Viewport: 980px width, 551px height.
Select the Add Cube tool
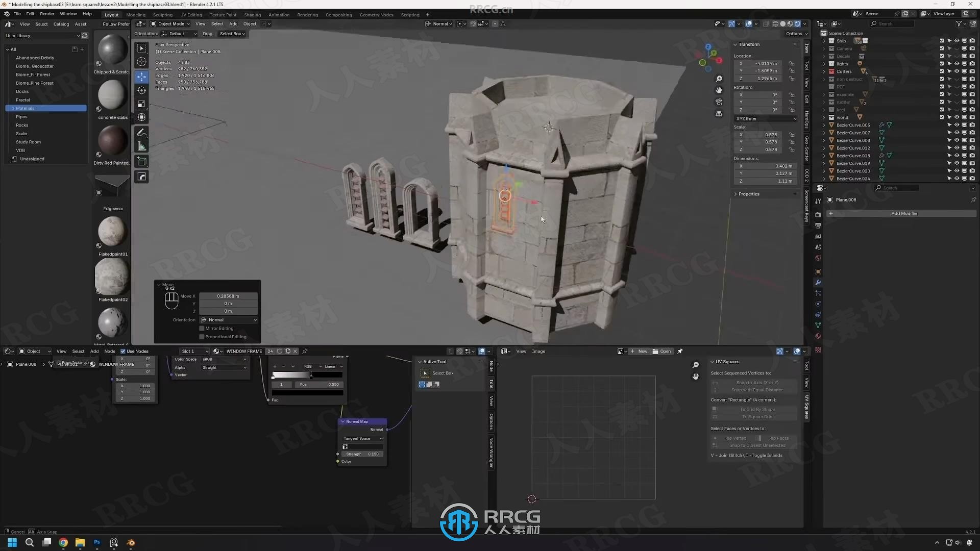[x=141, y=162]
